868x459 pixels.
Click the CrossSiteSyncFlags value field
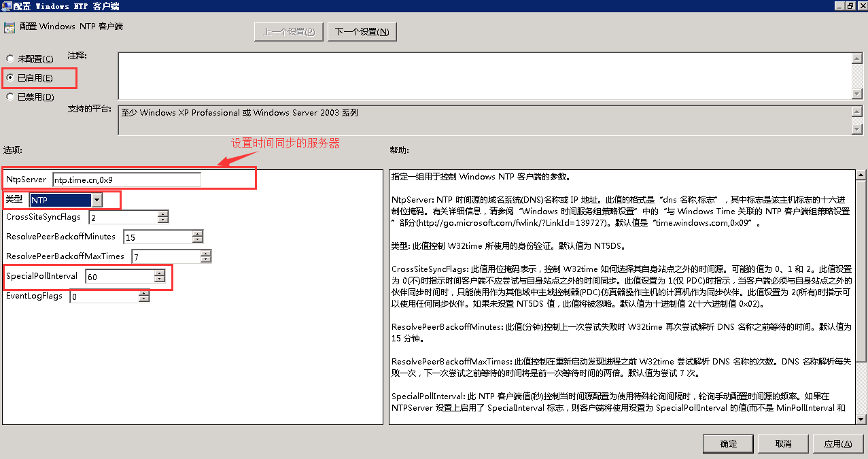click(123, 218)
